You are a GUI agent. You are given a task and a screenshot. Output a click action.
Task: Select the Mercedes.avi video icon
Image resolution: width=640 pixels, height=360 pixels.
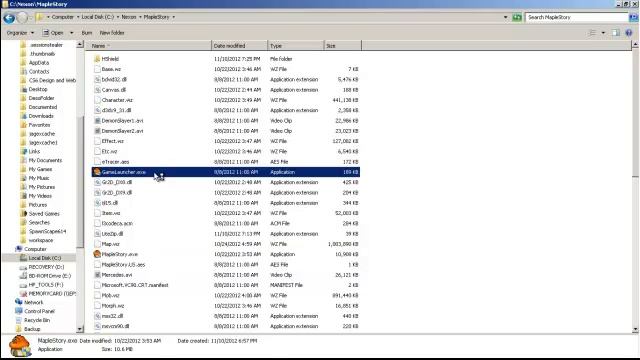click(97, 275)
